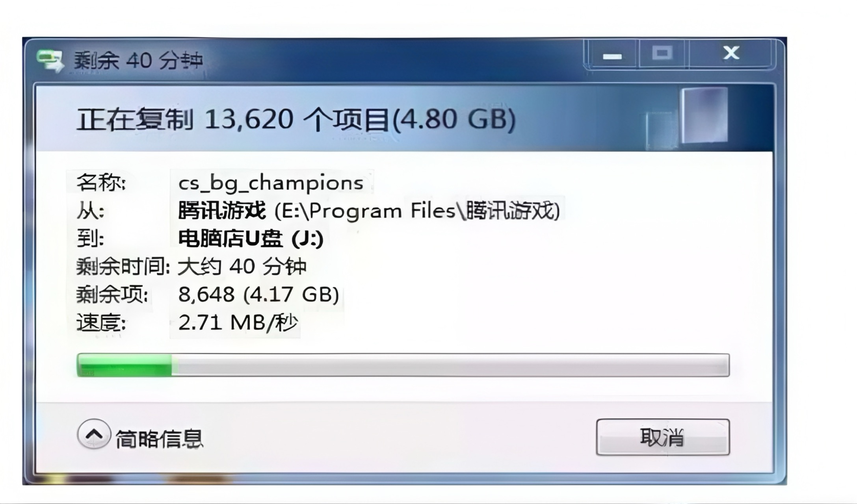Cancel the copy with the 取消 button
Screen dimensions: 857x504
[663, 437]
